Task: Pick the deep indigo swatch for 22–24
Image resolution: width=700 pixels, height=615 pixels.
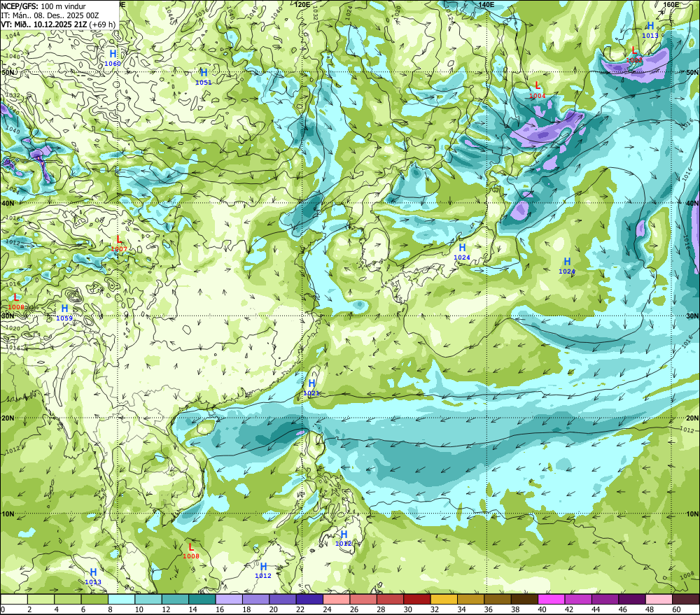Action: point(310,599)
